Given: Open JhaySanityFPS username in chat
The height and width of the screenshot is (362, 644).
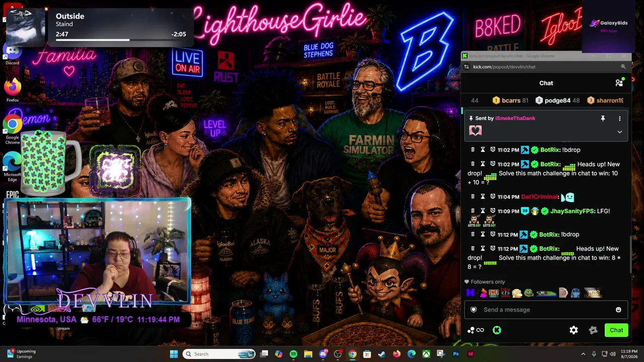Looking at the screenshot, I should click(573, 211).
